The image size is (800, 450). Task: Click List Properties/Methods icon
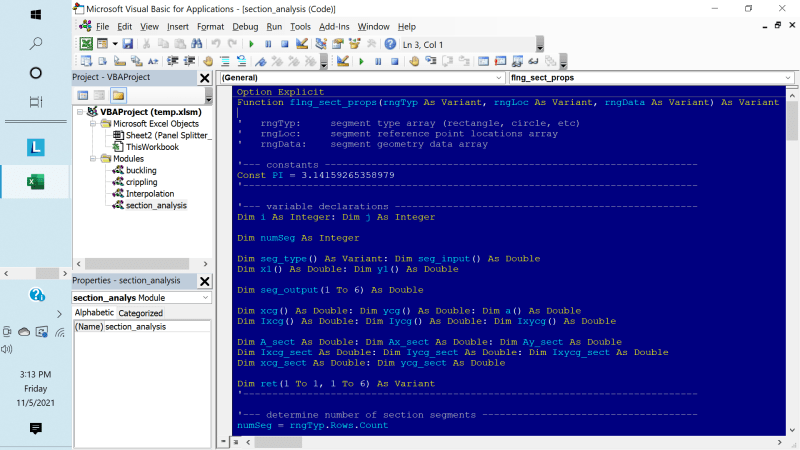[x=86, y=61]
